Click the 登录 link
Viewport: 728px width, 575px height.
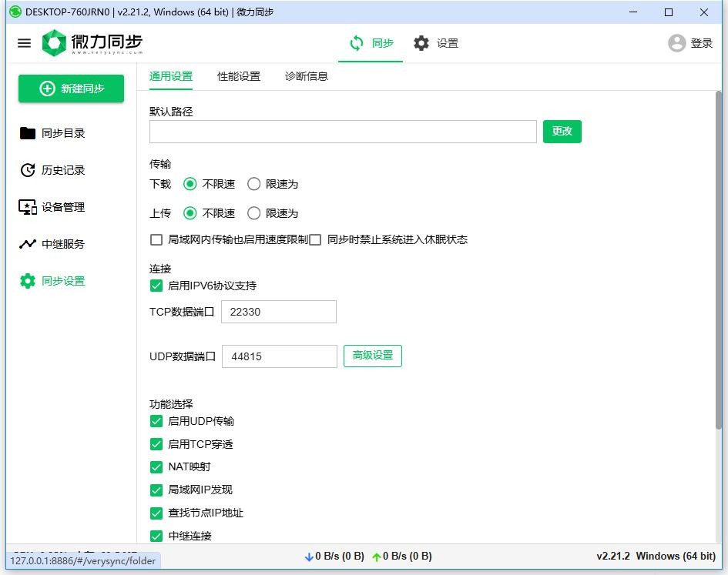point(701,43)
